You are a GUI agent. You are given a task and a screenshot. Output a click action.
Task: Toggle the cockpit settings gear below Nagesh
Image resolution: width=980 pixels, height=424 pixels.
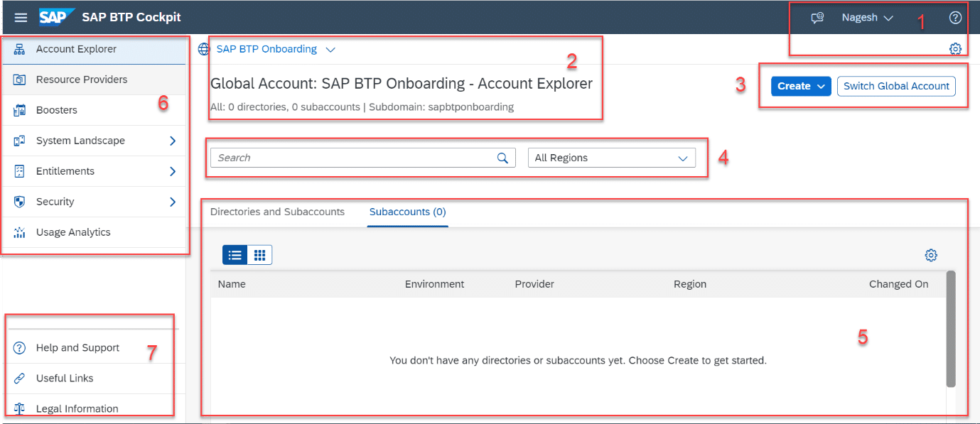point(955,48)
